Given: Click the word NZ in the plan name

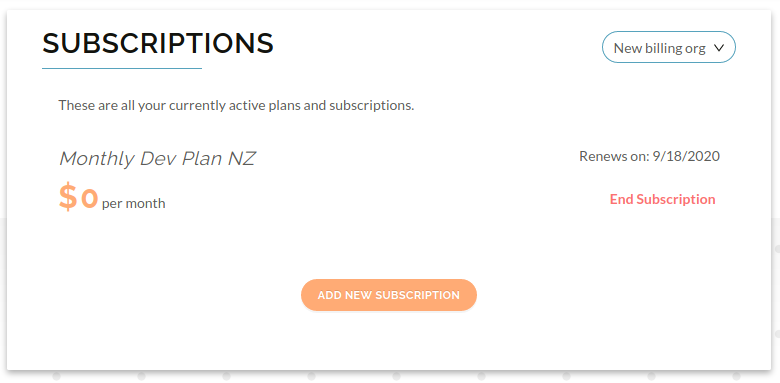Looking at the screenshot, I should 242,158.
